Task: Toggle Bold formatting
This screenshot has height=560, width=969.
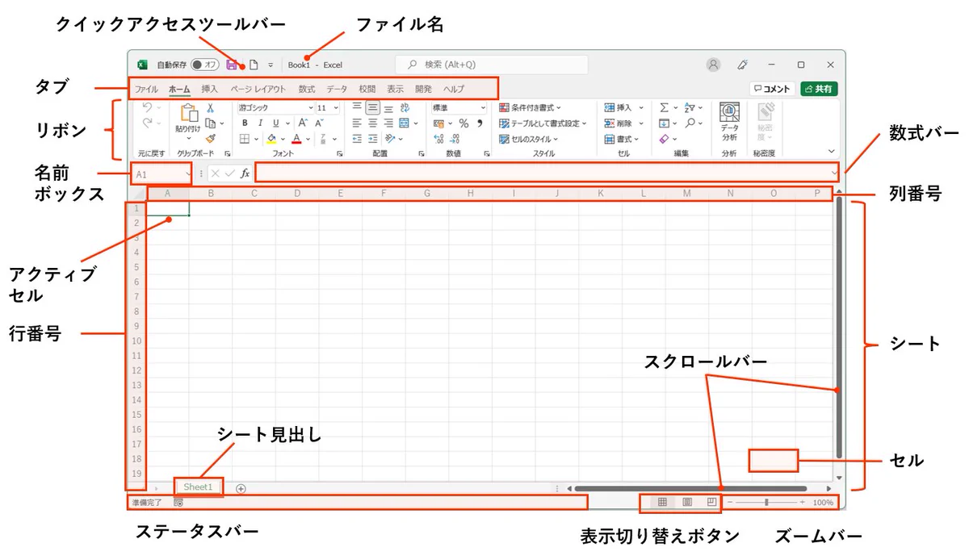Action: 245,123
